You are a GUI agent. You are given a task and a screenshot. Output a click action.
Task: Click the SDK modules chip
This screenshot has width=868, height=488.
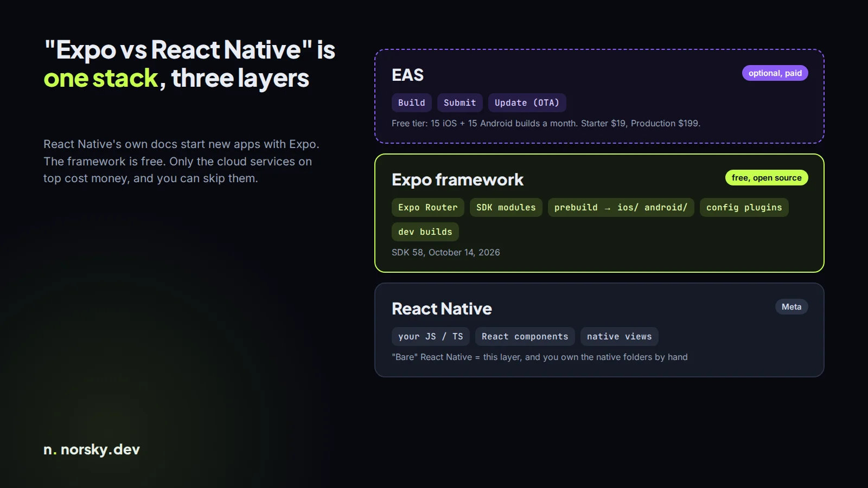pos(506,208)
